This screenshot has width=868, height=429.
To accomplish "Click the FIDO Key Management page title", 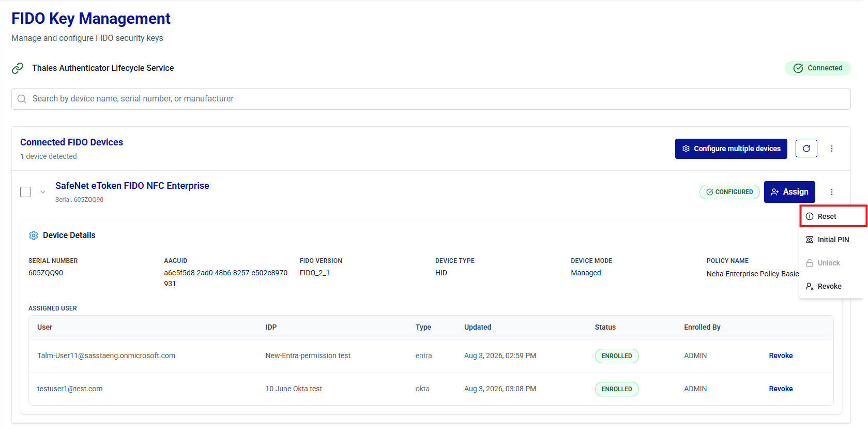I will coord(91,19).
